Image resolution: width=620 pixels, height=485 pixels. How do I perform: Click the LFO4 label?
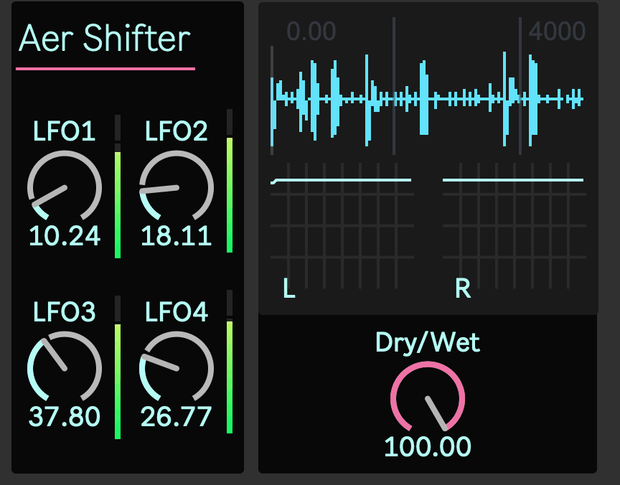point(176,312)
